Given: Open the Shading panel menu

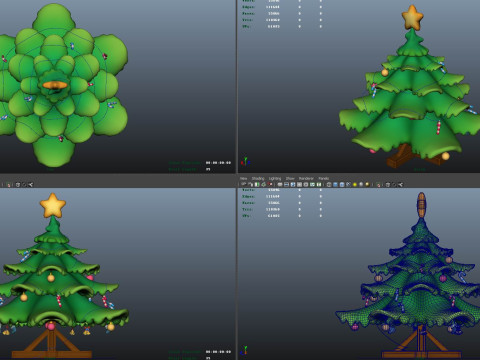Looking at the screenshot, I should [x=258, y=178].
